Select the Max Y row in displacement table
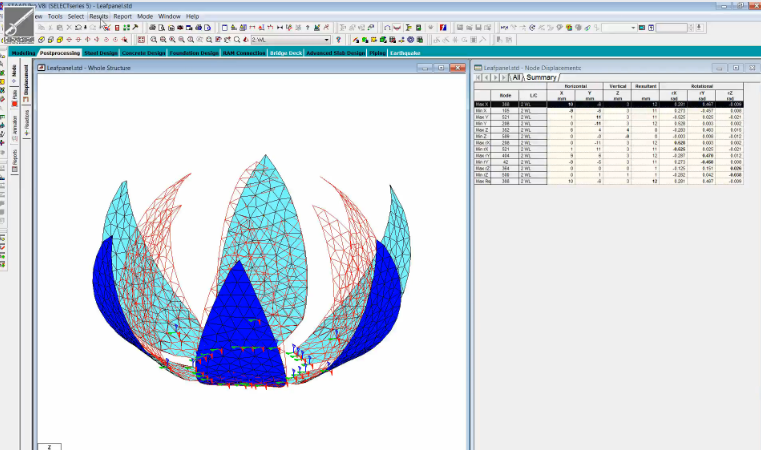 609,117
